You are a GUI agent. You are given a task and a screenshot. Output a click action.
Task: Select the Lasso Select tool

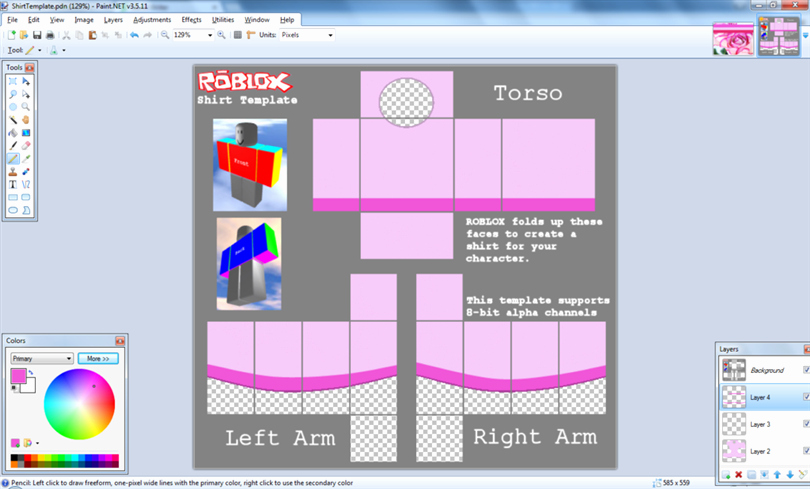coord(13,94)
